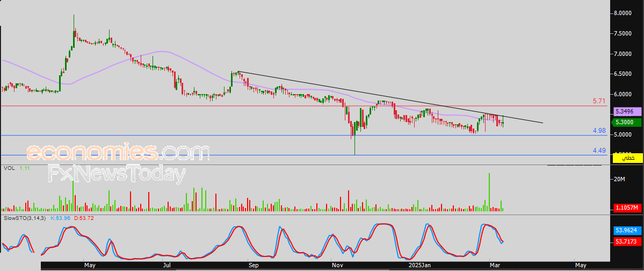Viewport: 644px width, 271px height.
Task: Click the VOL indicator title
Action: (x=9, y=168)
